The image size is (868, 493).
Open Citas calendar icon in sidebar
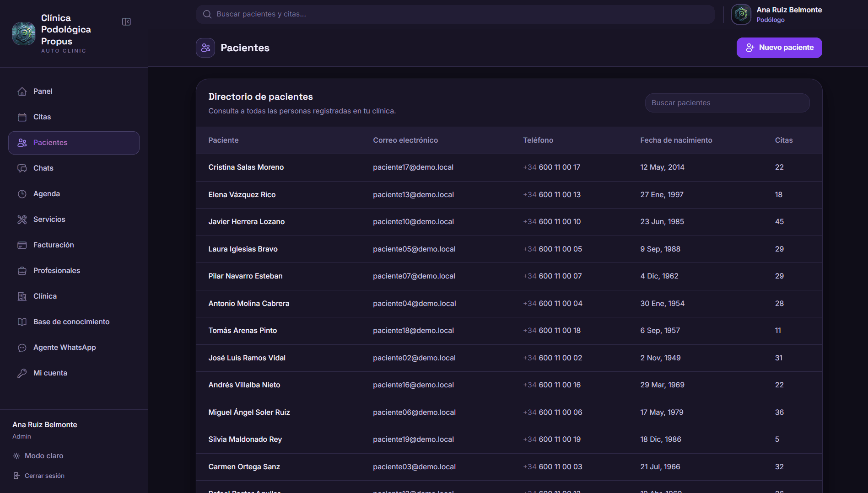tap(22, 117)
